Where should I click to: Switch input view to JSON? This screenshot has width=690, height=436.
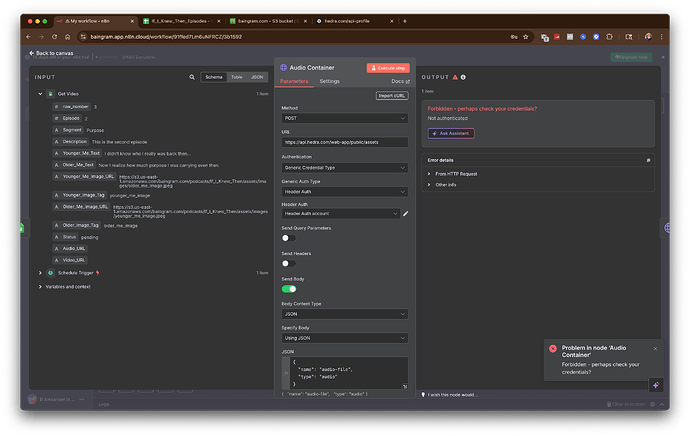pos(257,77)
